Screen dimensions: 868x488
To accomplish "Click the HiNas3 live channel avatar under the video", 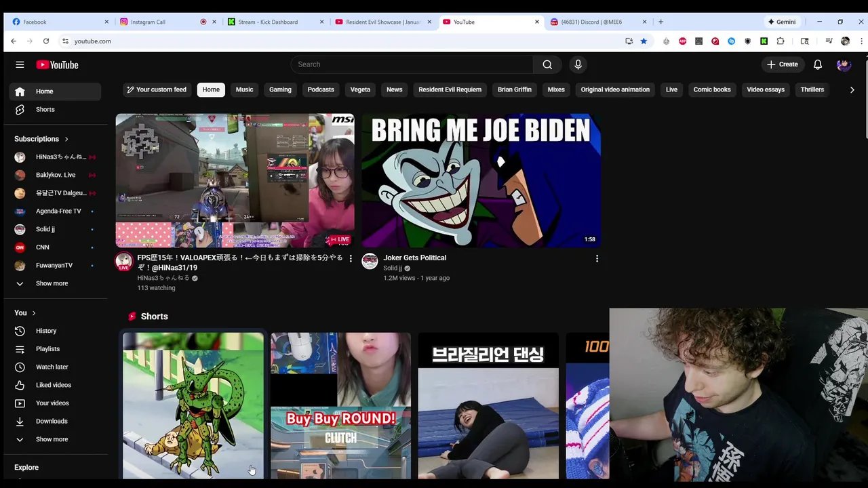I will click(x=123, y=261).
